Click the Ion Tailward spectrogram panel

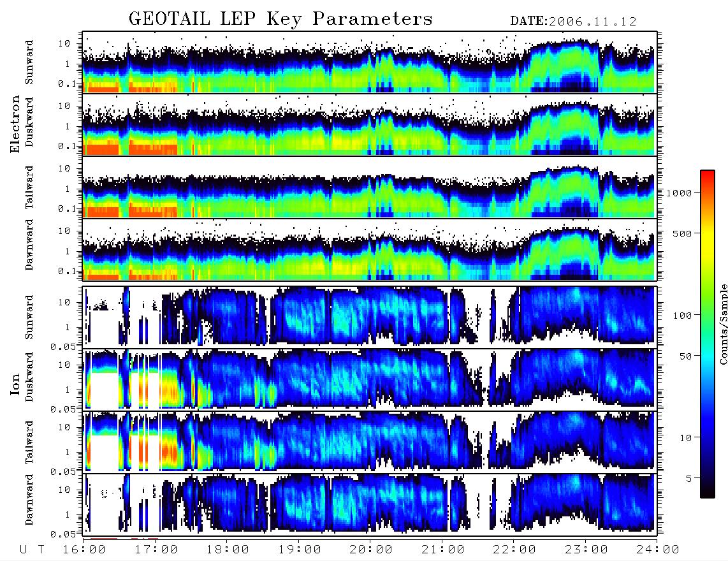pyautogui.click(x=370, y=442)
